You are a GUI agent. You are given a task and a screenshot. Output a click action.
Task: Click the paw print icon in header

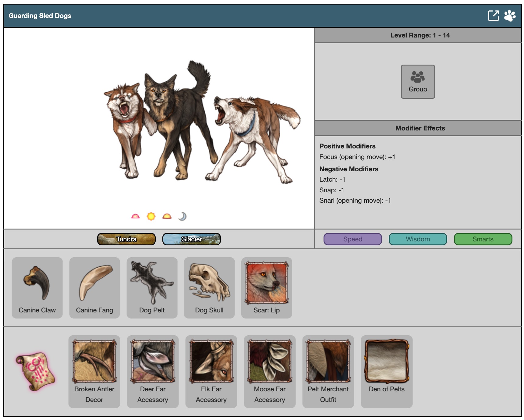click(x=510, y=16)
